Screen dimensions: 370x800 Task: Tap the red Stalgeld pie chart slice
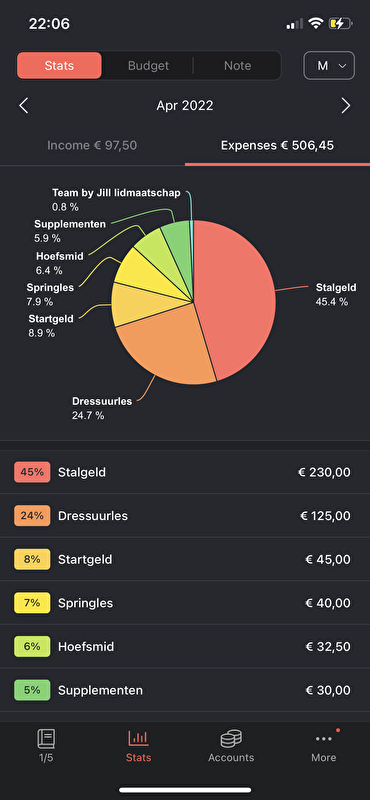(x=237, y=296)
